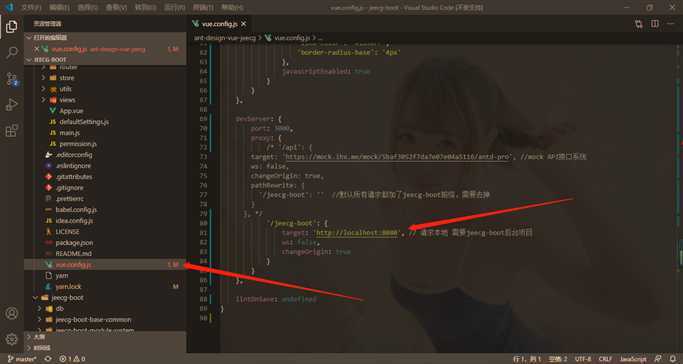This screenshot has width=683, height=364.
Task: Open the Manage gear icon
Action: pos(12,339)
